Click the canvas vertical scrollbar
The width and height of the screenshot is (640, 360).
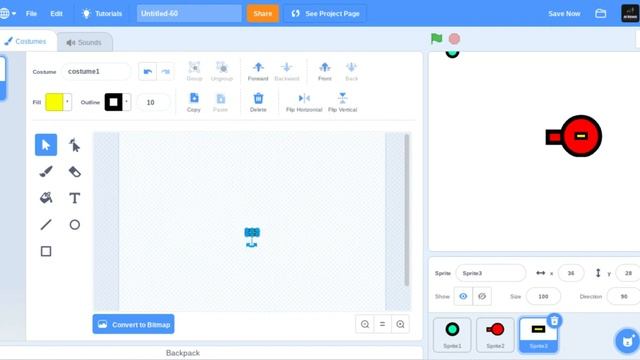(x=407, y=210)
